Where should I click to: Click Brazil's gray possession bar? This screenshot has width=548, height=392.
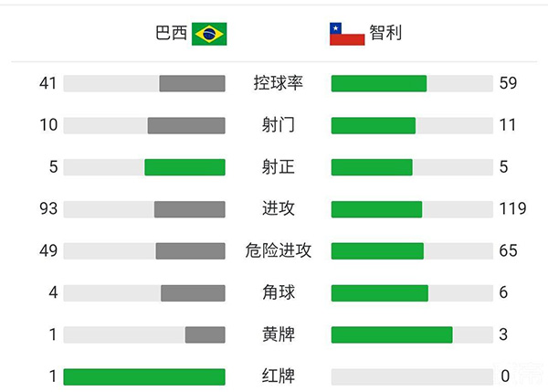[192, 83]
